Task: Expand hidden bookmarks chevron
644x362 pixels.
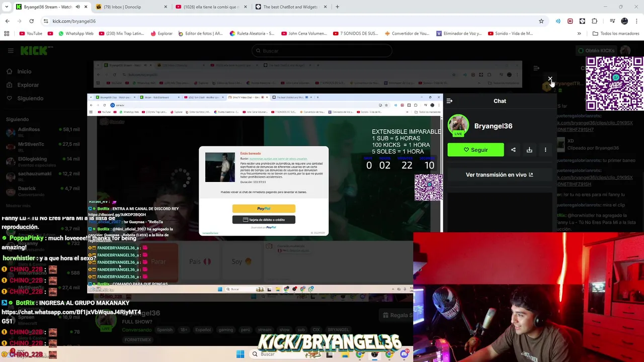Action: click(579, 34)
